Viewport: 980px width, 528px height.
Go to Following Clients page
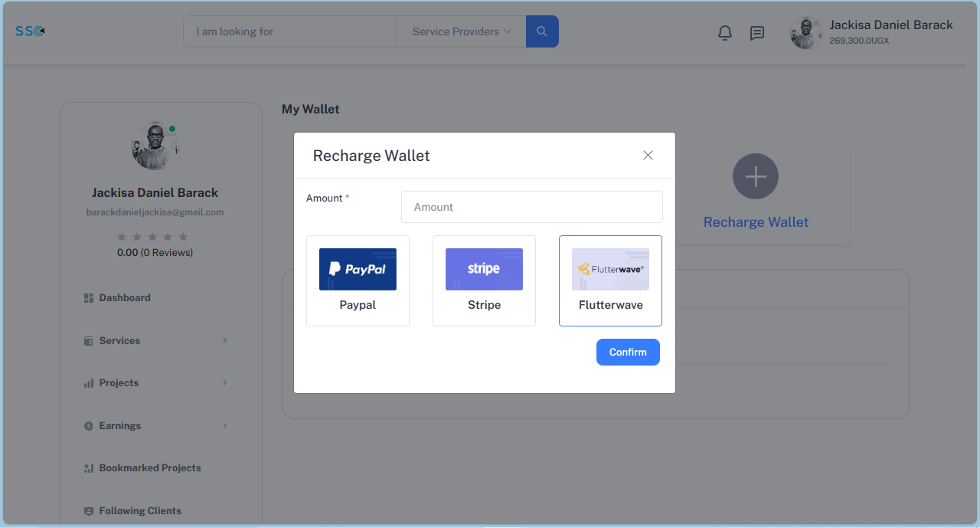[140, 510]
